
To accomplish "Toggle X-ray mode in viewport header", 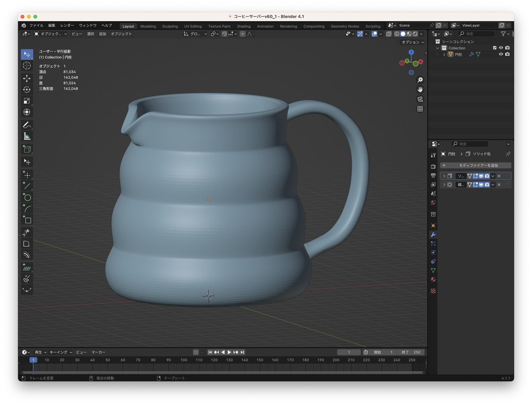I will point(389,34).
